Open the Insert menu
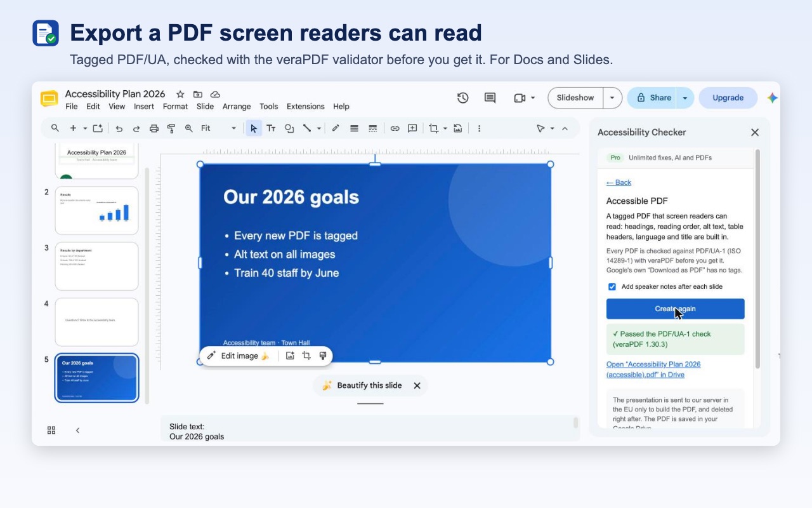 pyautogui.click(x=144, y=107)
